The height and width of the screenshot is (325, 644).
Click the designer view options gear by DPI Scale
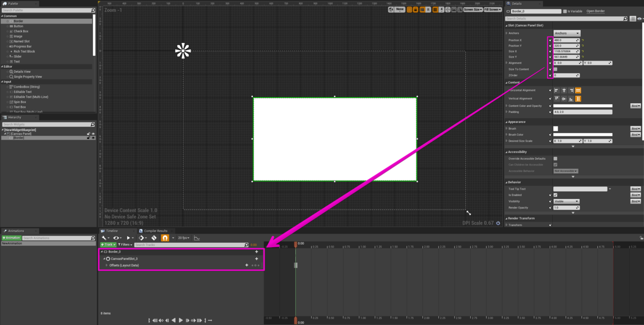click(x=499, y=223)
